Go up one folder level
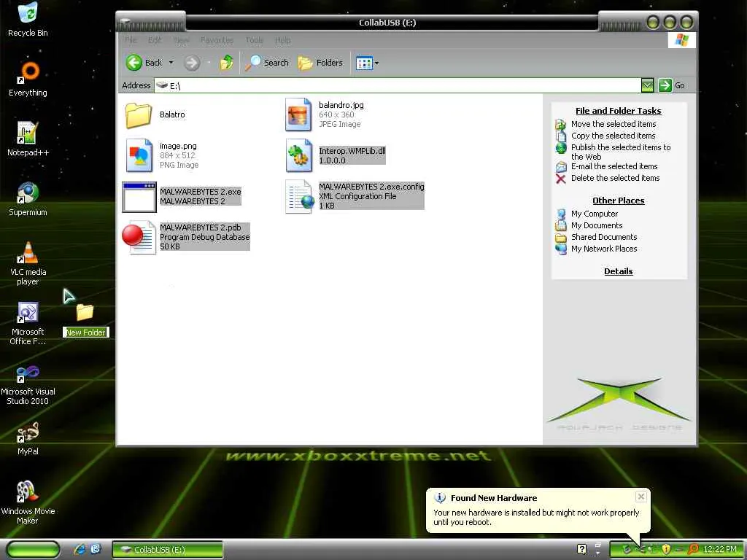The image size is (747, 560). tap(227, 63)
